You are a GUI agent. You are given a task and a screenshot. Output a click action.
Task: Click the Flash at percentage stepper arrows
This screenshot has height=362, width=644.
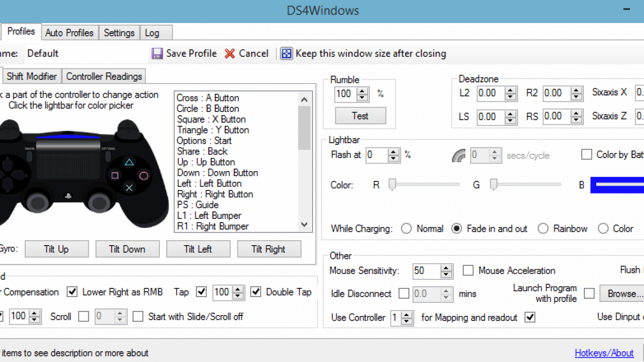tap(394, 156)
